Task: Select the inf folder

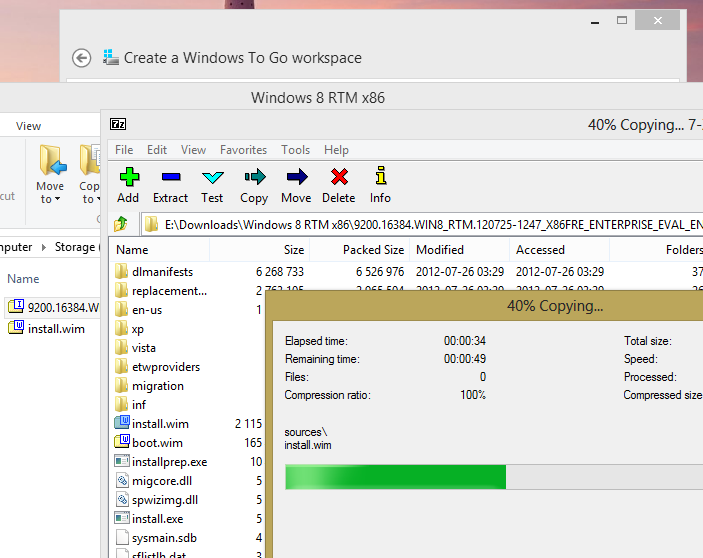Action: click(x=139, y=405)
